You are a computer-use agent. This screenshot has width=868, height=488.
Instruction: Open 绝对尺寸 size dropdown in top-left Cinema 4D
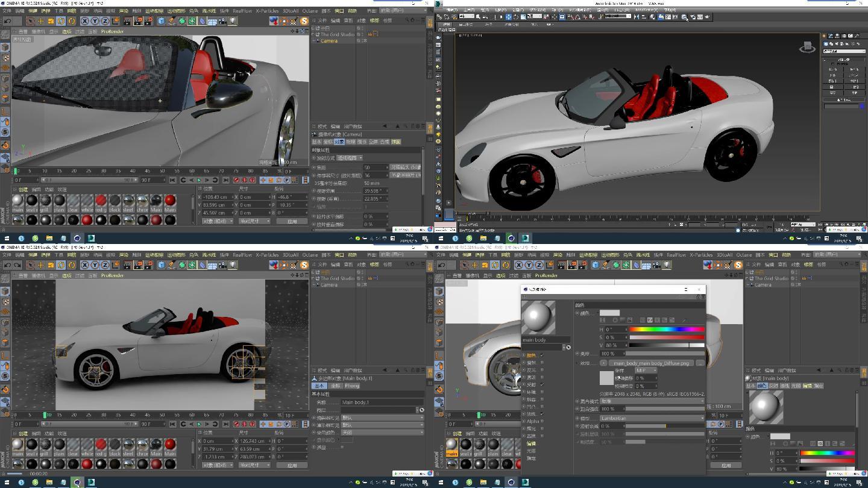pos(254,221)
